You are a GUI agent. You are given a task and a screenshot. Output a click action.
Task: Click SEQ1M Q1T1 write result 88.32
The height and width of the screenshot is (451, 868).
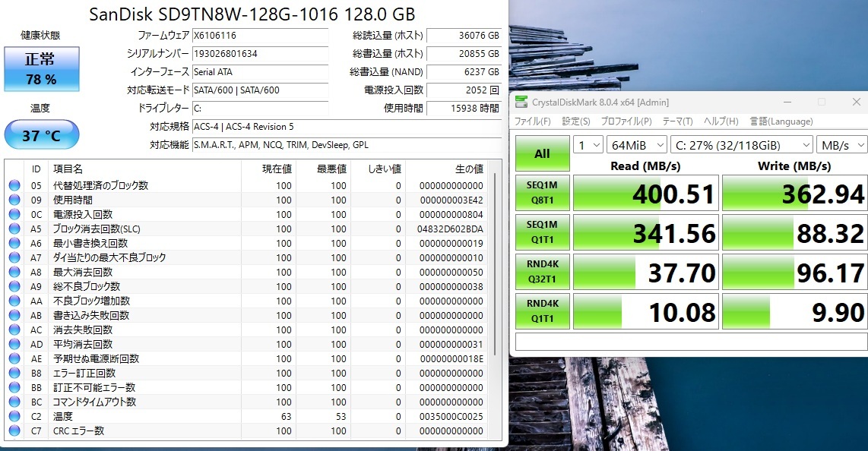[x=795, y=232]
